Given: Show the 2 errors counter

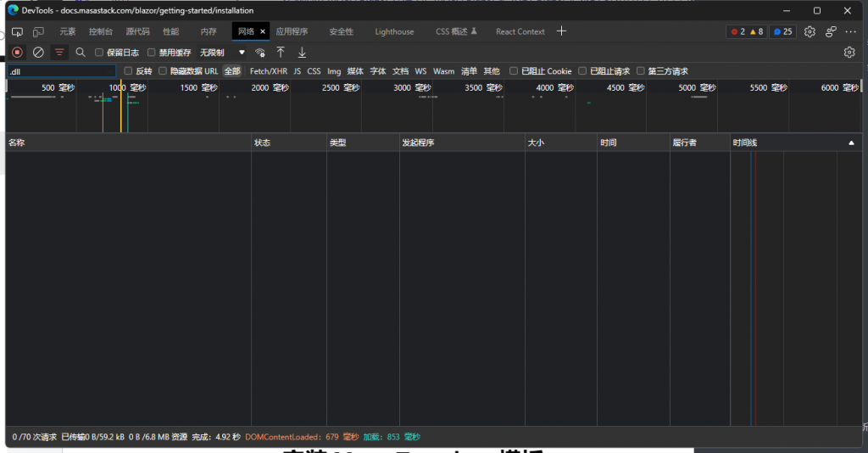Looking at the screenshot, I should click(738, 31).
